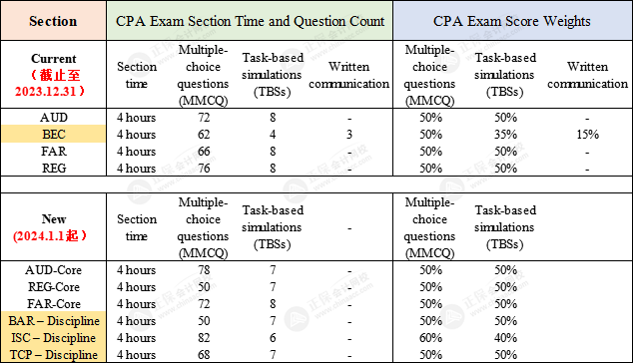The width and height of the screenshot is (633, 364).
Task: Select the highlighted BEC row label
Action: pos(53,134)
